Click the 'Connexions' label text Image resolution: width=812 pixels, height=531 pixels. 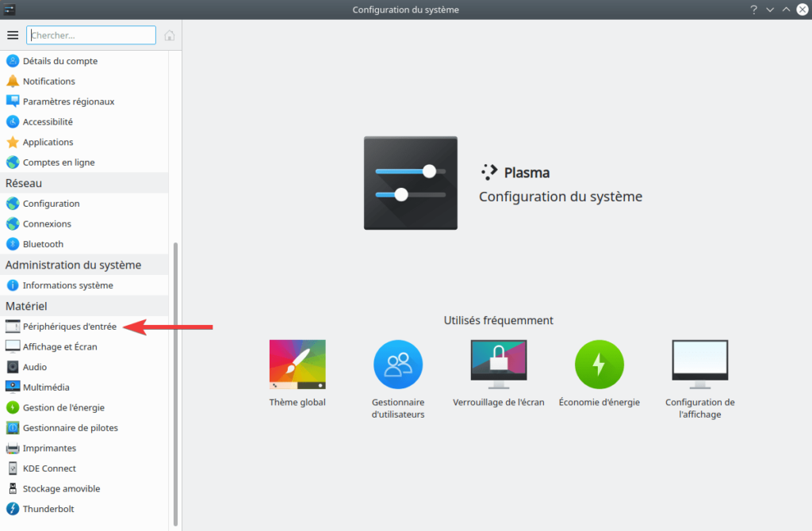(47, 223)
